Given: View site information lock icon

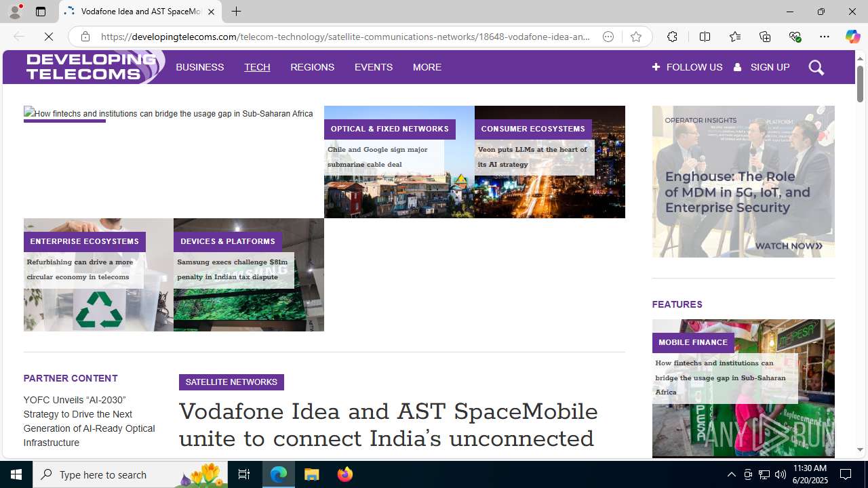Looking at the screenshot, I should pos(85,37).
